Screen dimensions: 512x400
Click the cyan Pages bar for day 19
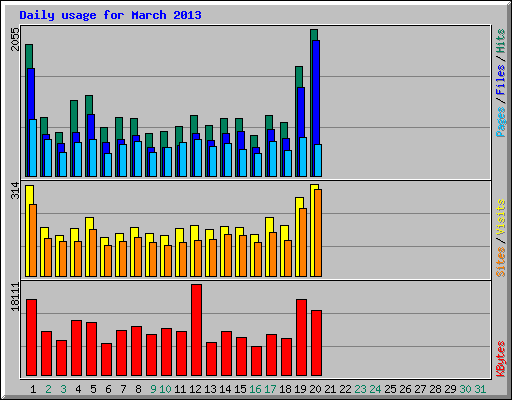(x=303, y=157)
